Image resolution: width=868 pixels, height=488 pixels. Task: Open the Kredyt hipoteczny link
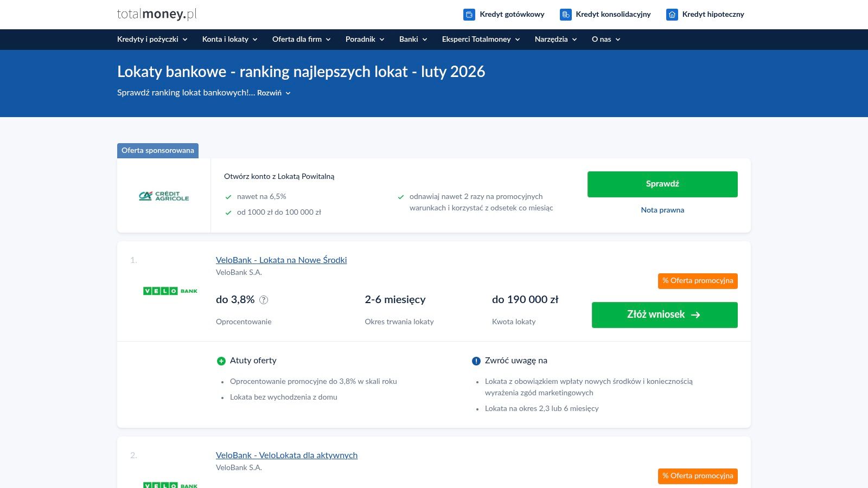click(713, 15)
